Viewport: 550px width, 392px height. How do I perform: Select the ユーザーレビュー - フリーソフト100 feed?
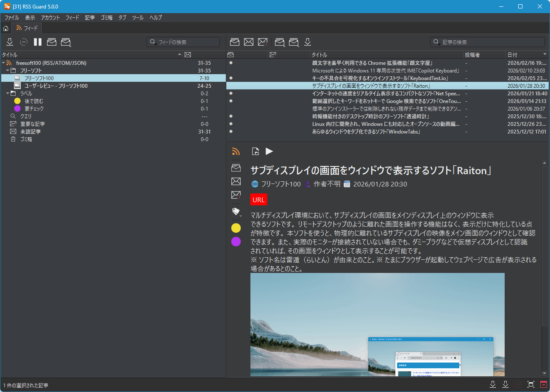pyautogui.click(x=56, y=86)
